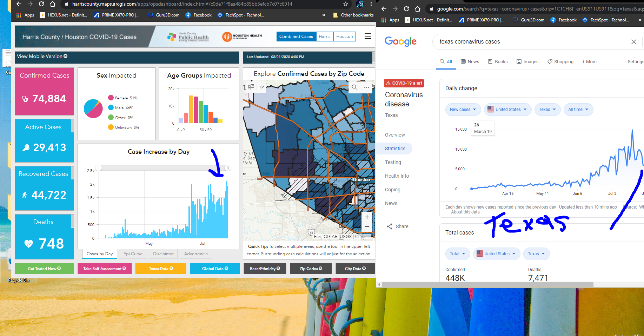
Task: Select the All search results tab
Action: pyautogui.click(x=446, y=62)
